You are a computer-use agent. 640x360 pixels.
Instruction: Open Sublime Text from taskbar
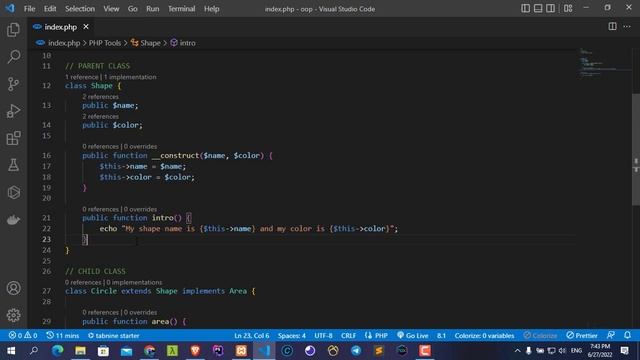coord(379,351)
